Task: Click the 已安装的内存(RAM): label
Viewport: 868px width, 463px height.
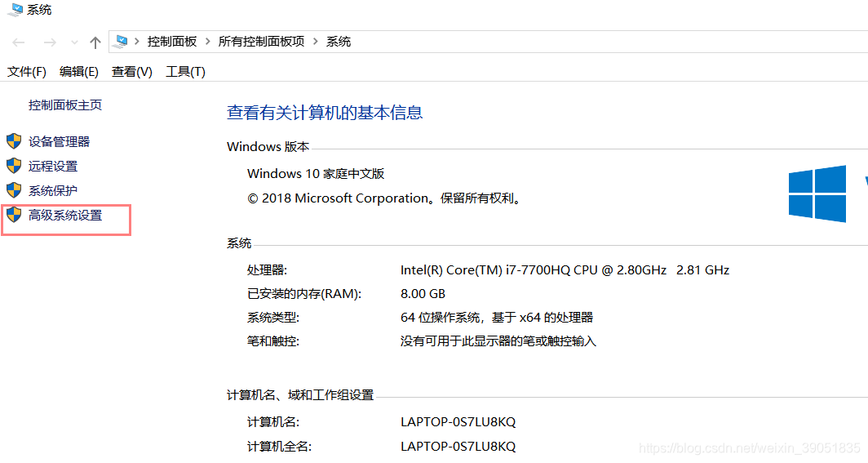Action: [x=304, y=294]
